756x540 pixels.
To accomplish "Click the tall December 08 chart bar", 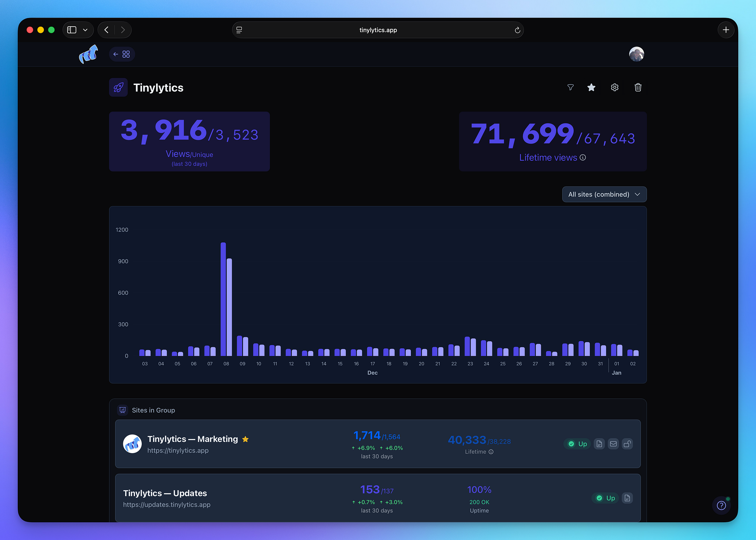I will pyautogui.click(x=223, y=299).
